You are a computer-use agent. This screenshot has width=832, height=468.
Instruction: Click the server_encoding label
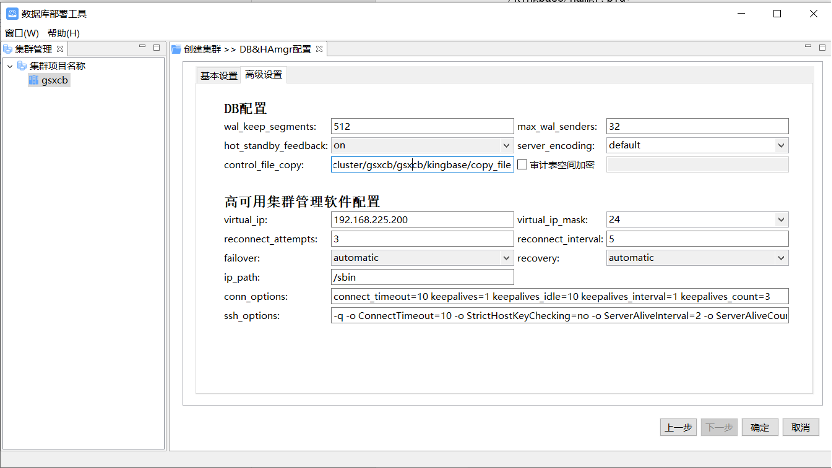point(556,146)
